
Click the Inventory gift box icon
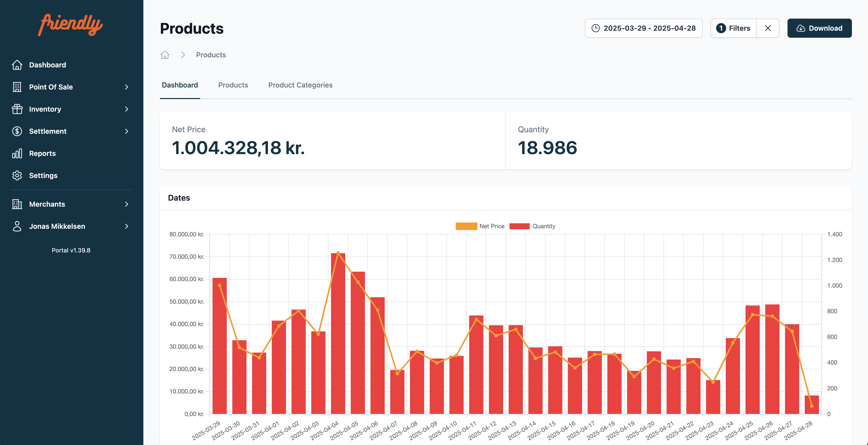[x=17, y=109]
